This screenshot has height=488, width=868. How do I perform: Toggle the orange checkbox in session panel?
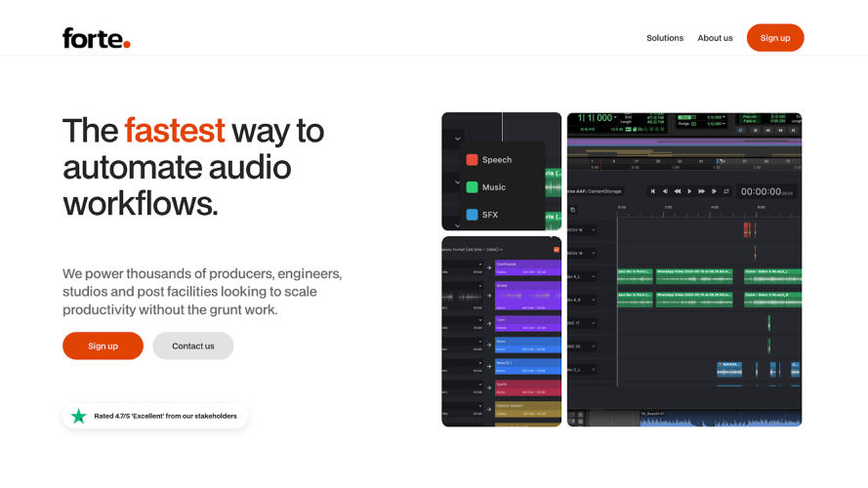557,250
